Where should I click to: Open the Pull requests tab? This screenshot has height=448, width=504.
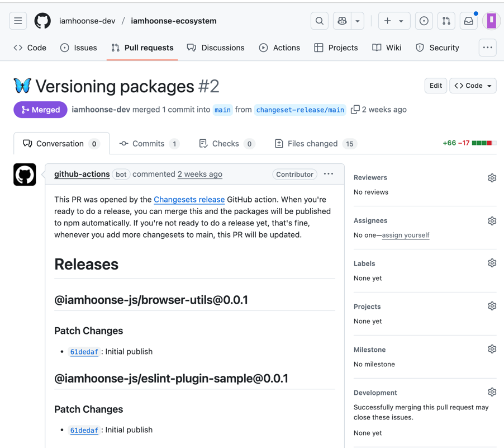pyautogui.click(x=142, y=48)
